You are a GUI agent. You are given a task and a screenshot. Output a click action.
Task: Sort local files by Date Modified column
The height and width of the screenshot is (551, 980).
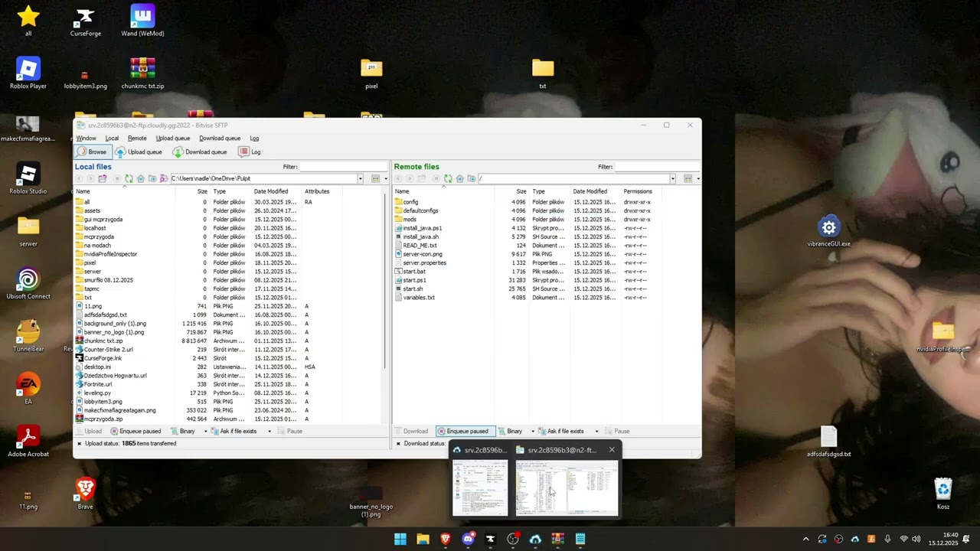tap(271, 191)
